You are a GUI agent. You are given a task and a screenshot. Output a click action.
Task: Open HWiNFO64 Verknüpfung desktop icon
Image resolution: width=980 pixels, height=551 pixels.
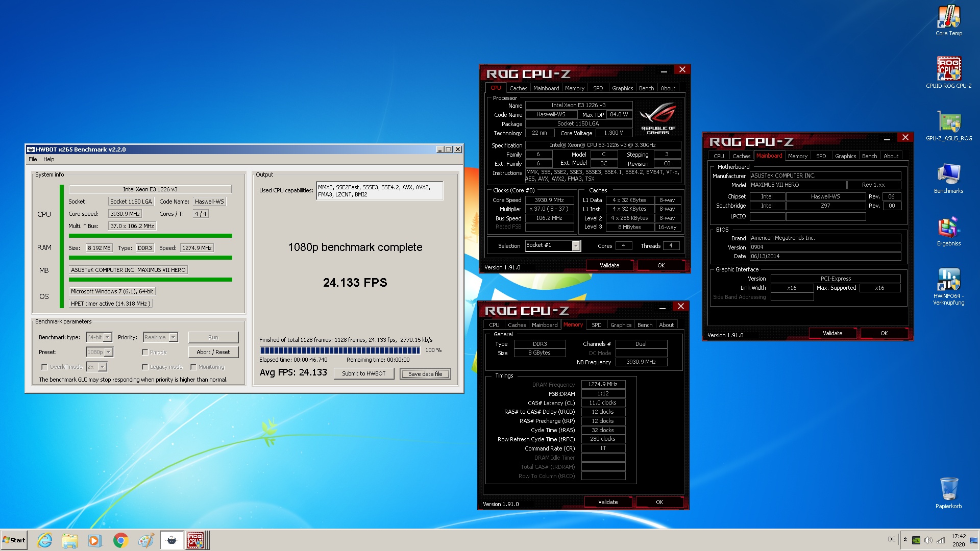(948, 287)
